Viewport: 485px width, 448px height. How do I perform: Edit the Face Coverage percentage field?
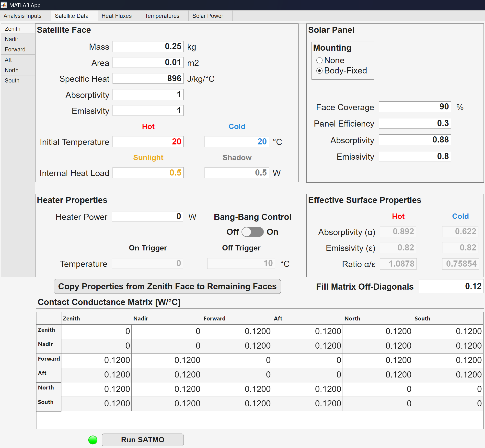pos(415,107)
